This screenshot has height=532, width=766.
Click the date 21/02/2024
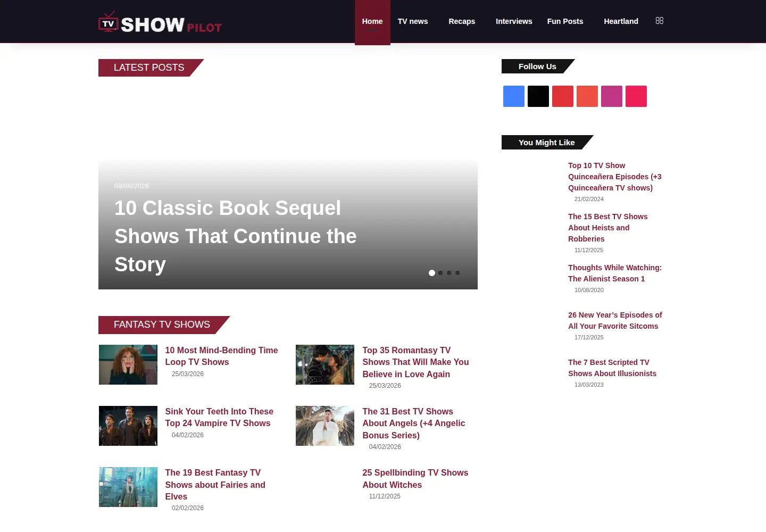(x=589, y=199)
